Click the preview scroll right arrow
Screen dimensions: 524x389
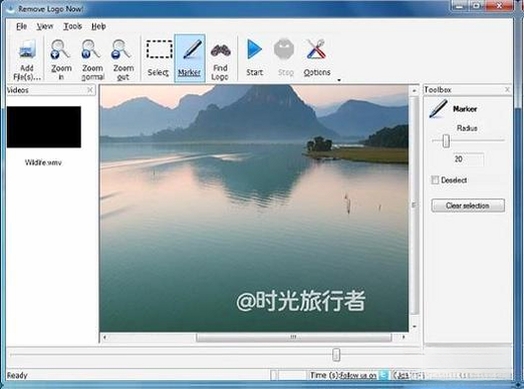tap(403, 337)
